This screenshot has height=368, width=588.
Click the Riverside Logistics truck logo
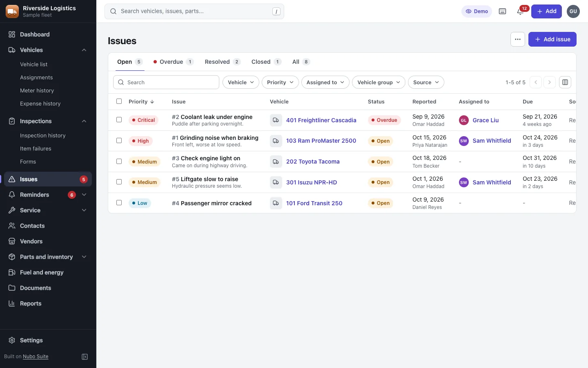[x=12, y=11]
